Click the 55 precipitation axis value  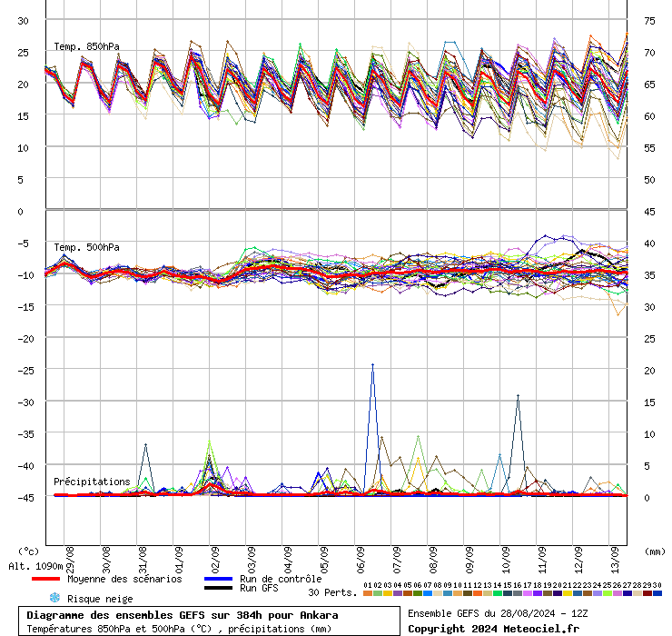pos(649,148)
